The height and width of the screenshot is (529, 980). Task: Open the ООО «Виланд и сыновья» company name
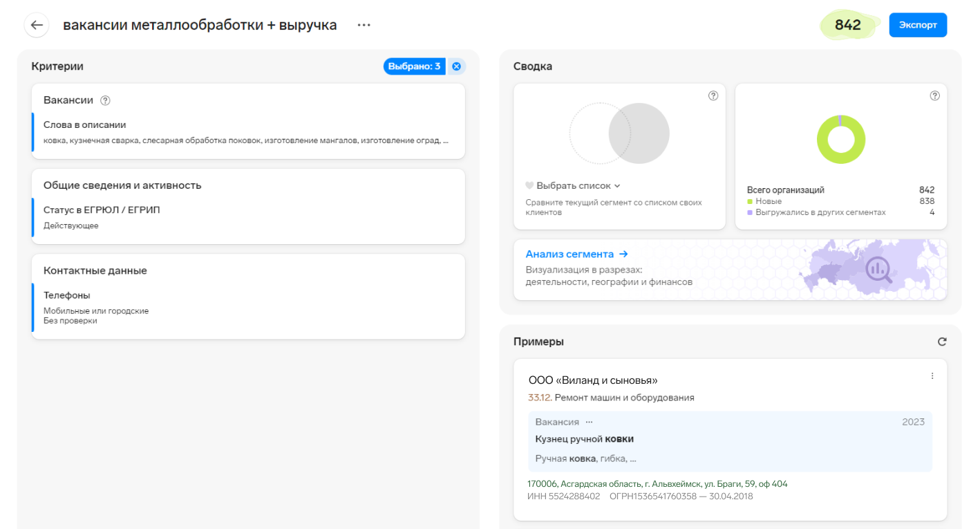tap(593, 380)
